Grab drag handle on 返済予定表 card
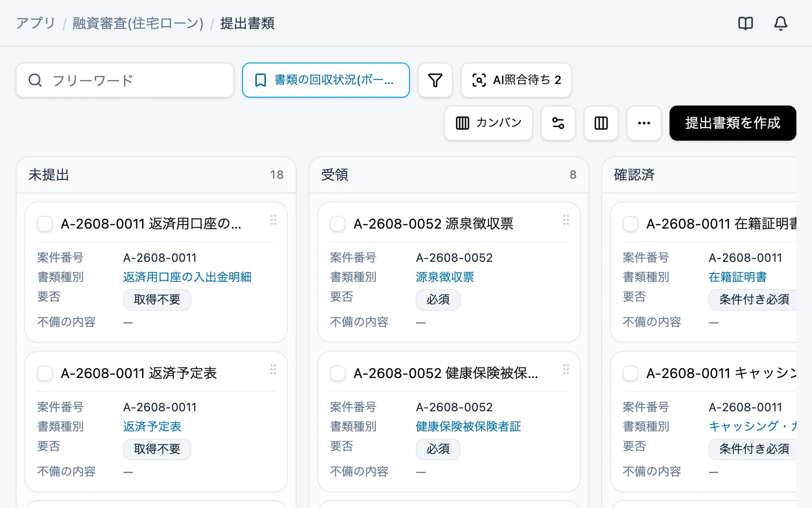 point(273,369)
